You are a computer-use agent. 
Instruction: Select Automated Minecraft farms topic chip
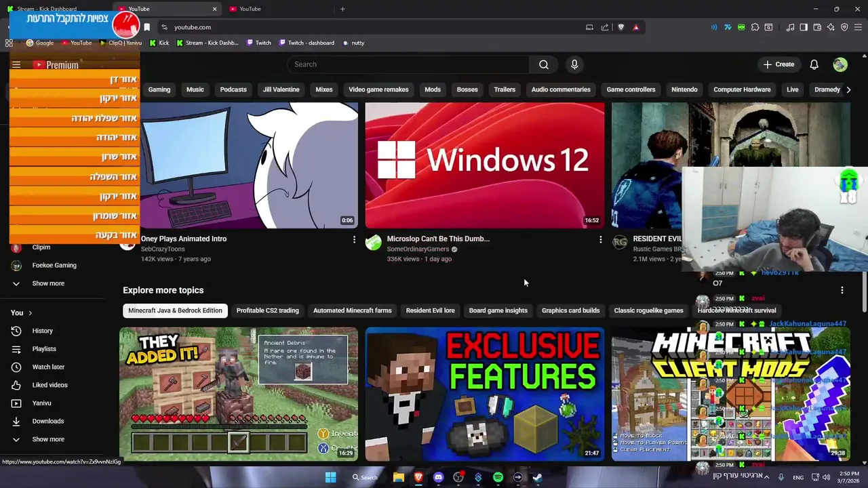click(x=352, y=310)
